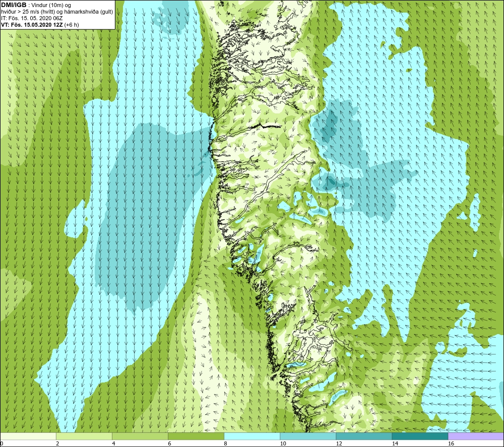Click the 14–16 m/s dark teal swatch
The image size is (504, 447).
pos(420,436)
